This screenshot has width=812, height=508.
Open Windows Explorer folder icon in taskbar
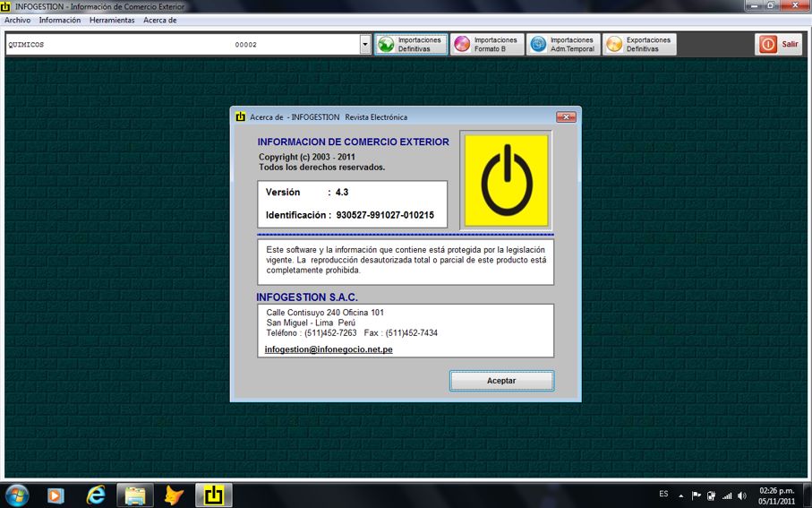point(135,495)
